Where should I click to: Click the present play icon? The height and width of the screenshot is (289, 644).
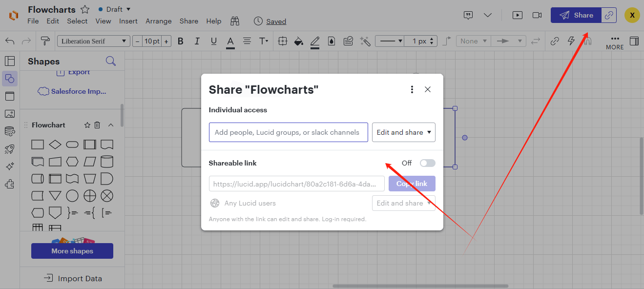517,15
